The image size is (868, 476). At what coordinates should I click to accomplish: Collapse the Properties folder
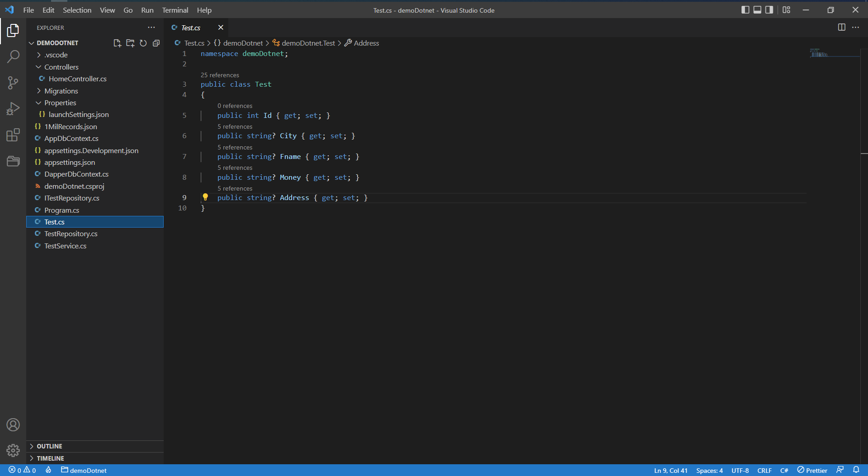click(60, 103)
